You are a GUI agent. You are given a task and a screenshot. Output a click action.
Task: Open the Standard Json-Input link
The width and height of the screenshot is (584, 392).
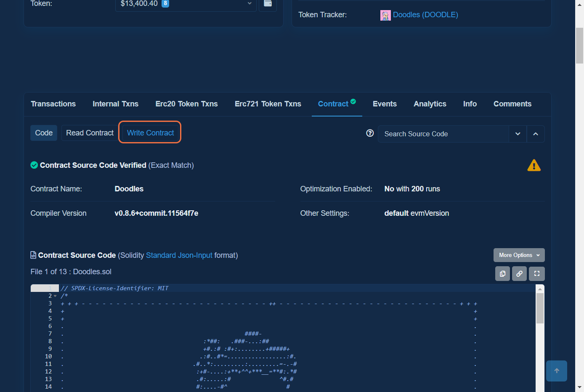(179, 255)
